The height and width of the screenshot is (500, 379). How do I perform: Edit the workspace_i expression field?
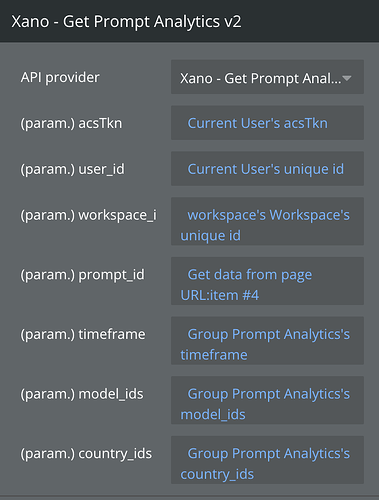click(x=267, y=221)
